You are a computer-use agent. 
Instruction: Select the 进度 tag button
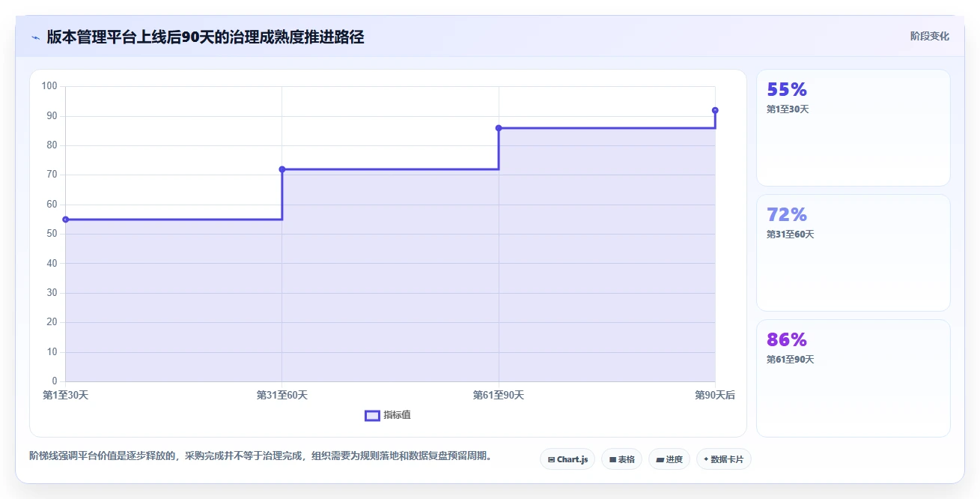point(669,459)
